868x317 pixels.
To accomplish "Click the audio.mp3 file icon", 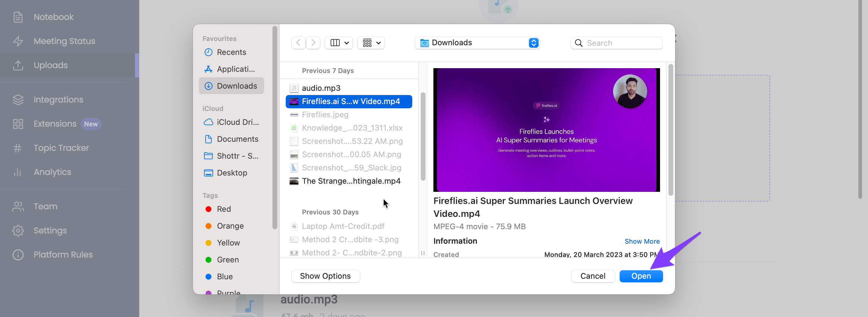I will coord(294,88).
